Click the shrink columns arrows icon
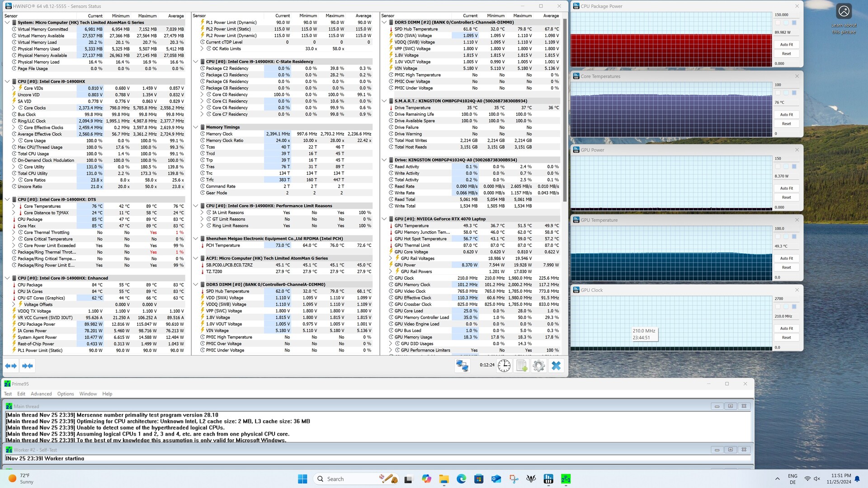868x488 pixels. click(x=27, y=366)
